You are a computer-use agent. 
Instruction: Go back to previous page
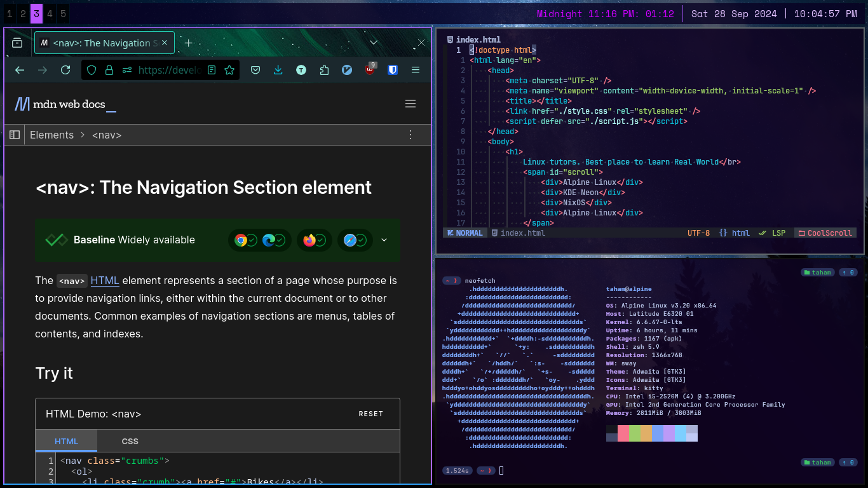20,70
